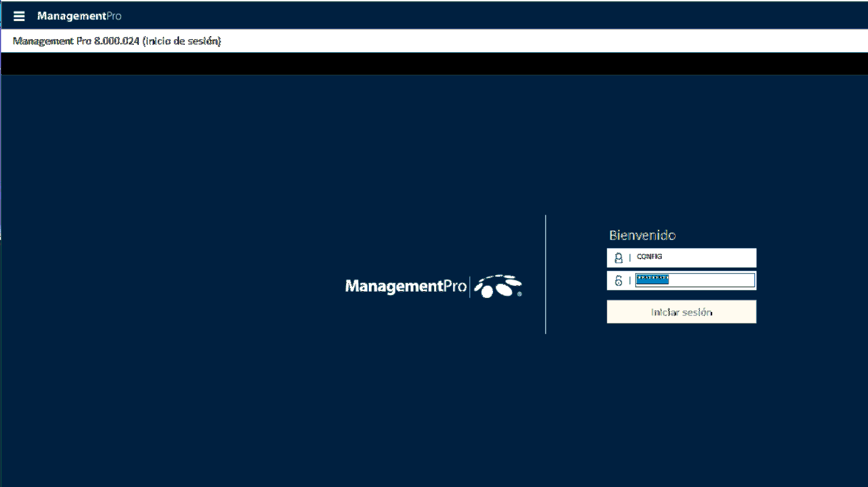The width and height of the screenshot is (868, 487).
Task: Click empty white space right of password text
Action: pos(714,280)
